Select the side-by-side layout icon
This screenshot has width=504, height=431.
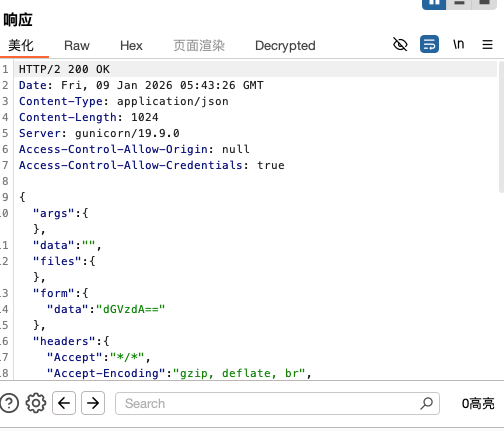coord(434,3)
